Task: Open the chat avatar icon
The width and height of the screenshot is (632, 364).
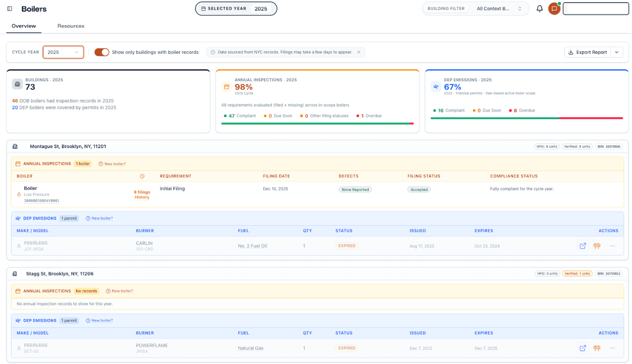Action: coord(554,9)
